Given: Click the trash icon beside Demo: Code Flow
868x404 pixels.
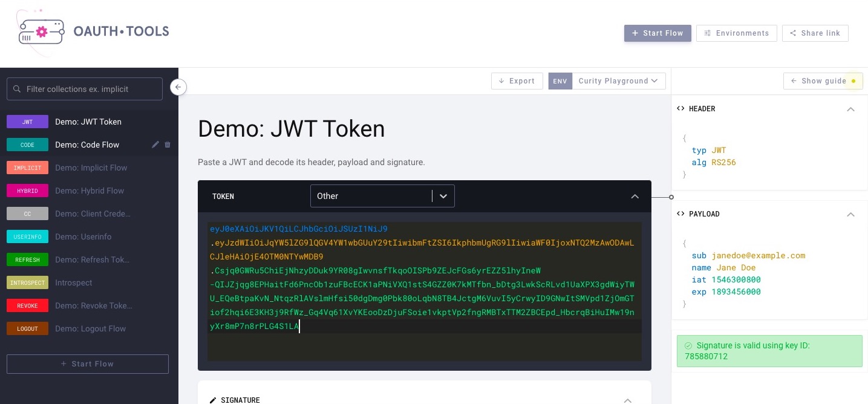Looking at the screenshot, I should point(168,145).
